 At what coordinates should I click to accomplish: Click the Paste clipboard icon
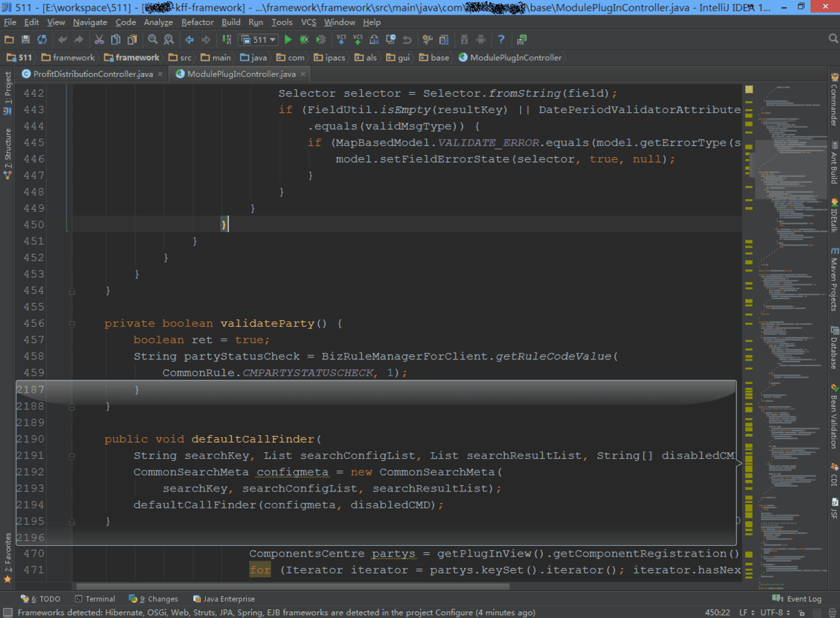point(131,40)
